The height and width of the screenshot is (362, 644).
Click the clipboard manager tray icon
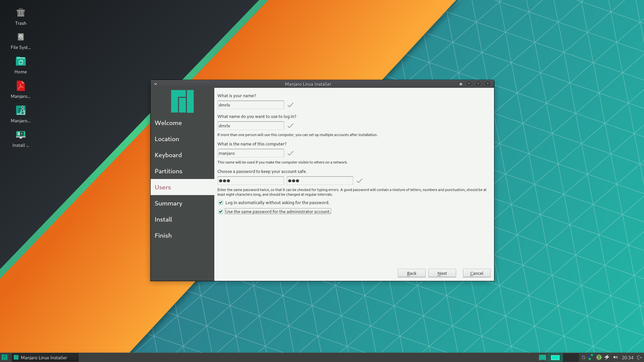[584, 357]
